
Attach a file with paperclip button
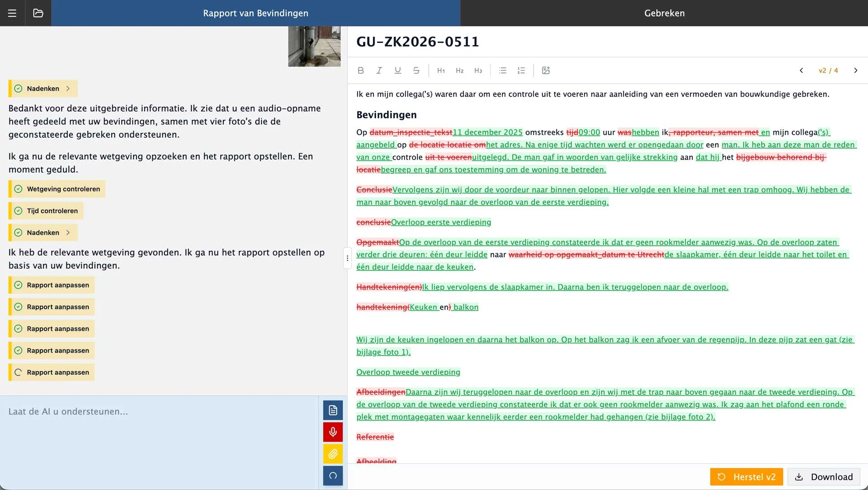tap(333, 454)
